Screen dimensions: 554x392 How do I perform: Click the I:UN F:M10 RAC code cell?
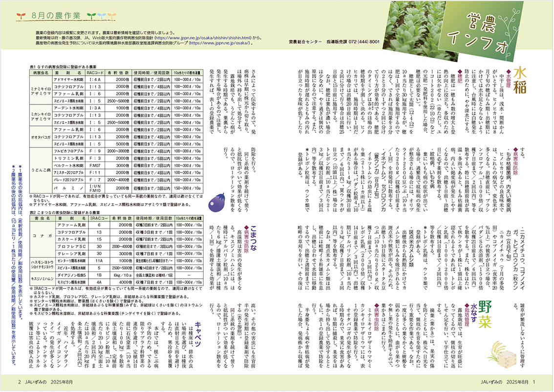click(x=95, y=188)
